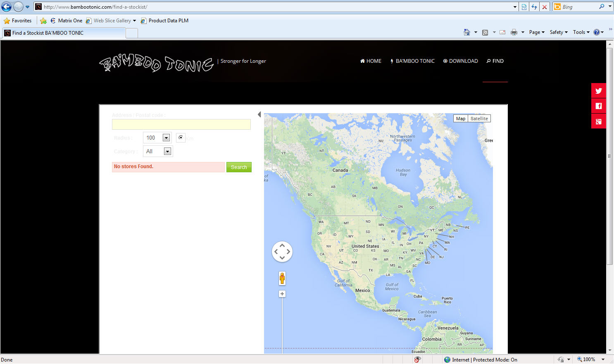The image size is (614, 364).
Task: Open the Category All dropdown
Action: (158, 152)
